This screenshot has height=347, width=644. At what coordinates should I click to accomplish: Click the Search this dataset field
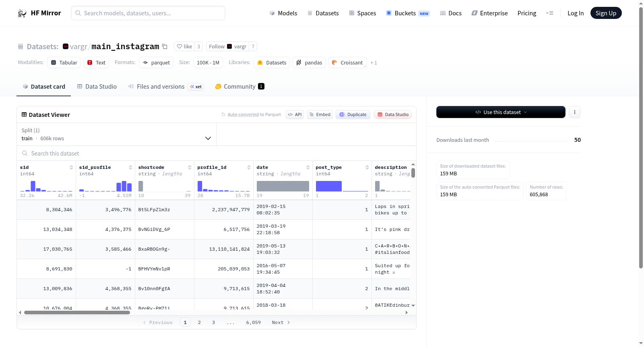[x=217, y=153]
